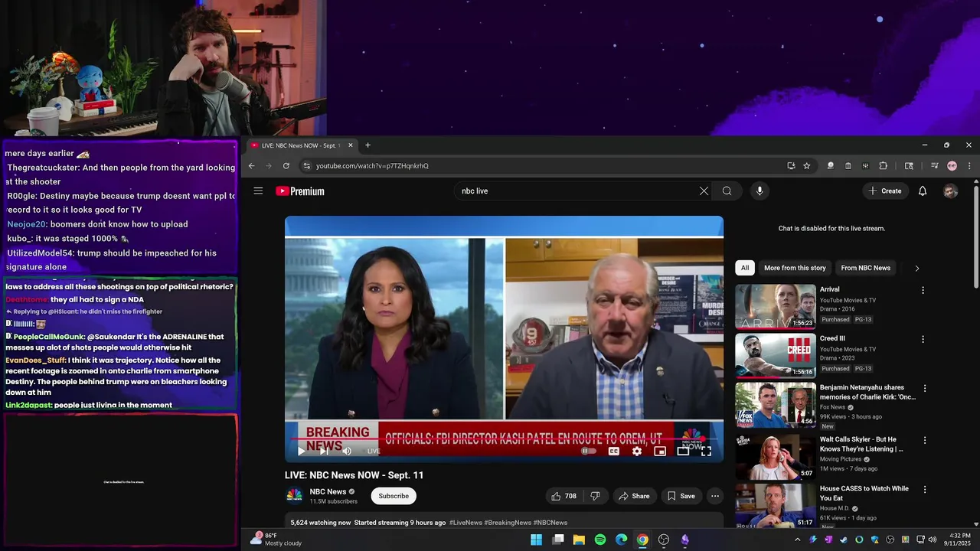Open the options menu for Creed III
Viewport: 980px width, 551px height.
pos(923,339)
